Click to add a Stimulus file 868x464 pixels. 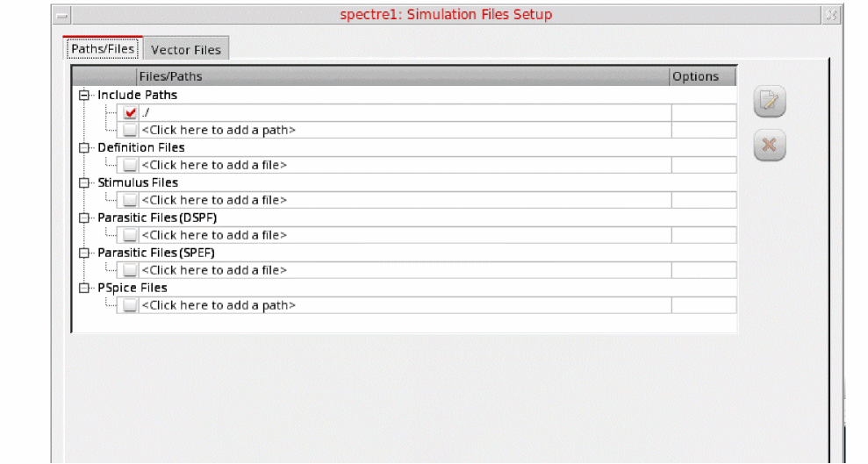tap(214, 200)
